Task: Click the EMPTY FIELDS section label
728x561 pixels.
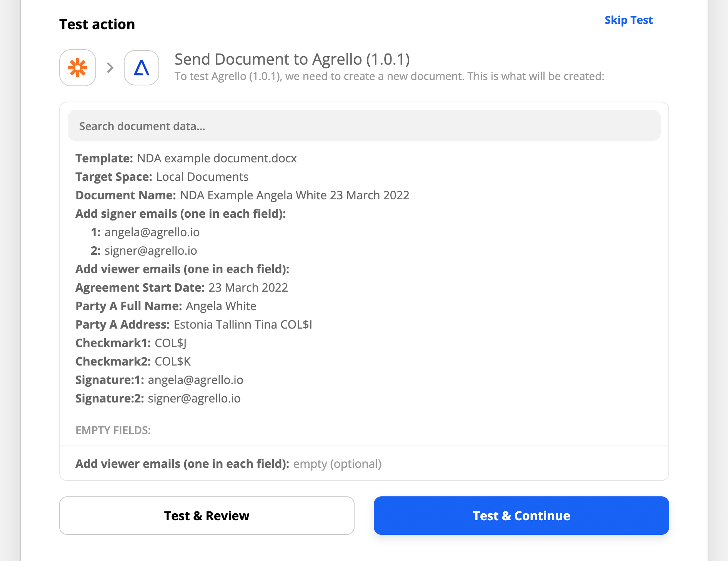Action: (113, 430)
